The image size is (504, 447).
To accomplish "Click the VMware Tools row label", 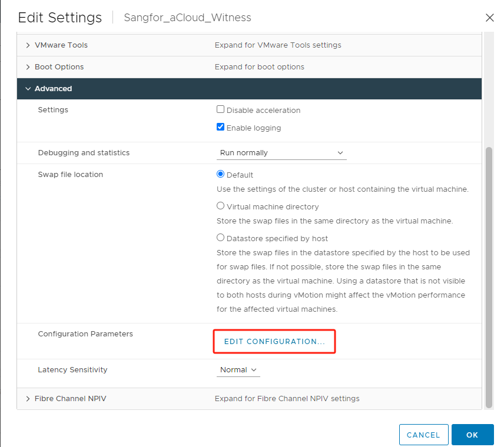I will point(61,45).
